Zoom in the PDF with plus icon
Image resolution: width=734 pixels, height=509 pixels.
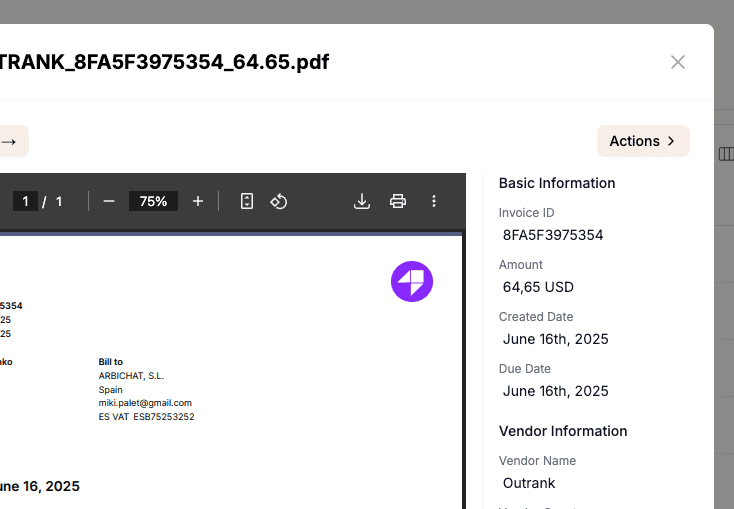click(x=198, y=201)
